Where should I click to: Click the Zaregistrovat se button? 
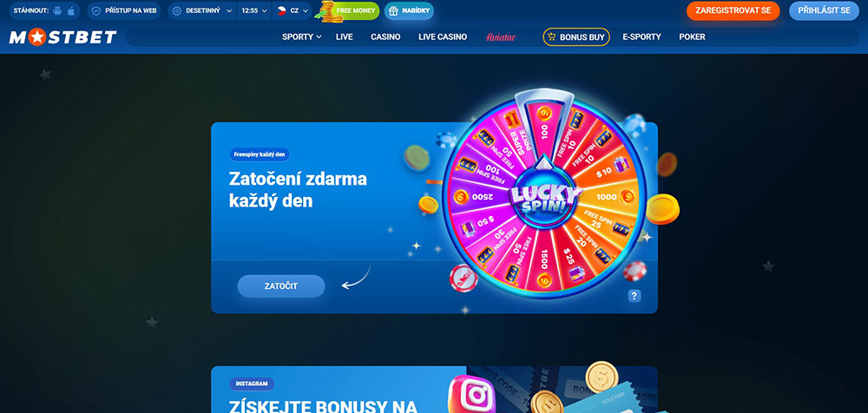[733, 10]
